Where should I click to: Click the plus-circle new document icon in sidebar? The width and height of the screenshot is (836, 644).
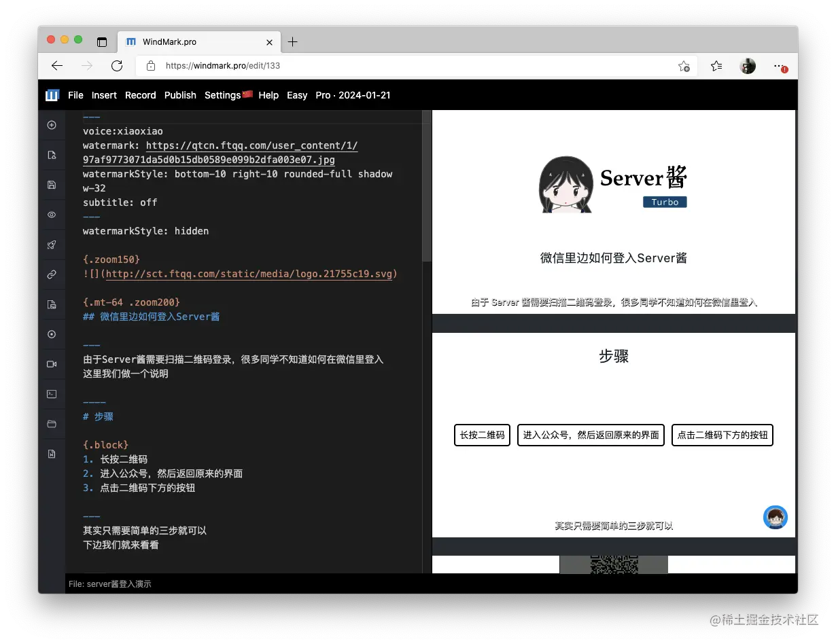coord(52,125)
